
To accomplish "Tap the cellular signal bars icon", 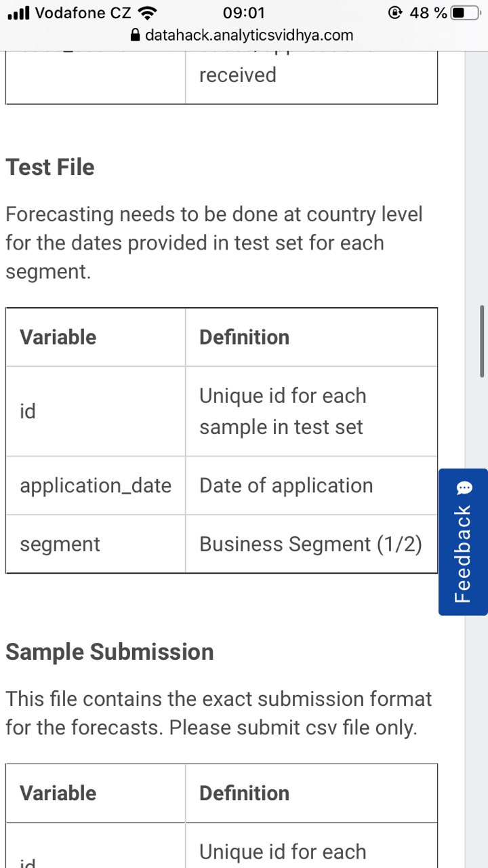I will tap(18, 13).
